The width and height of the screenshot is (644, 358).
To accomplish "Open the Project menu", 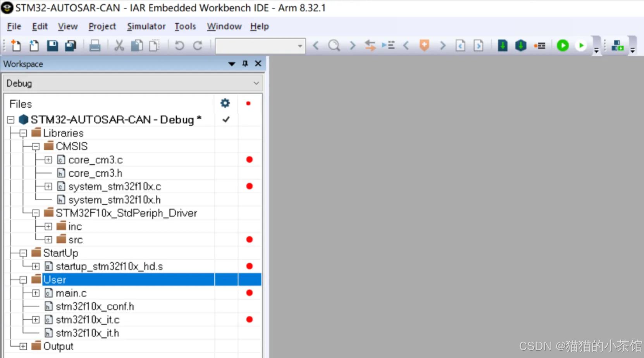I will click(102, 26).
